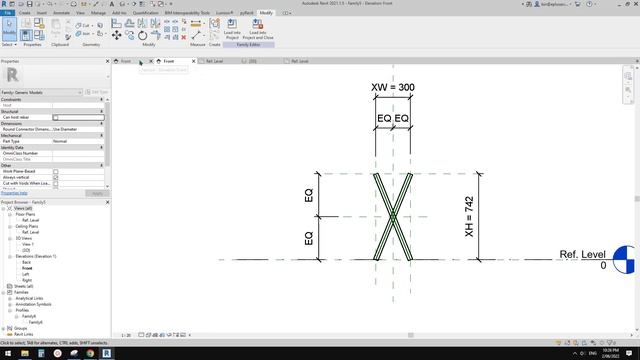
Task: Select the Sheets (all) tree item
Action: [x=23, y=286]
